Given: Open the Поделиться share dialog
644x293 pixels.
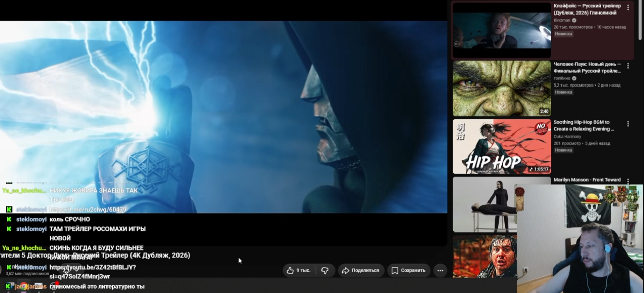Looking at the screenshot, I should [361, 270].
